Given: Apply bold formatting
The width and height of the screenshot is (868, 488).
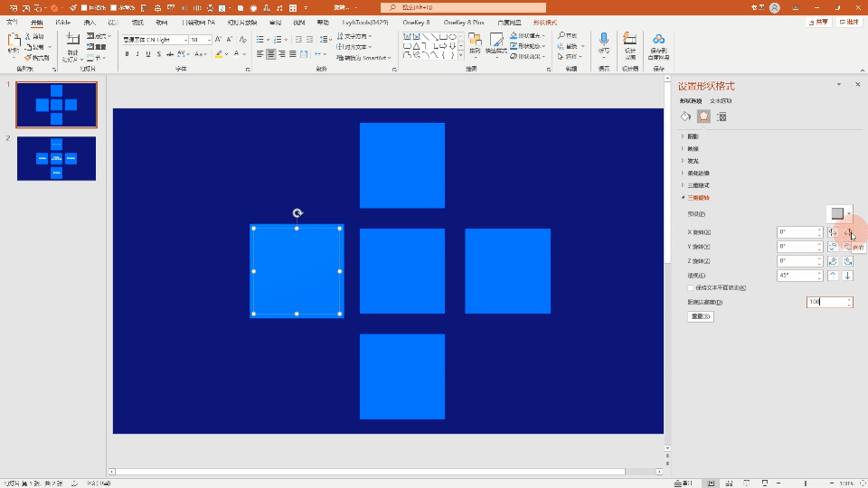Looking at the screenshot, I should click(127, 54).
